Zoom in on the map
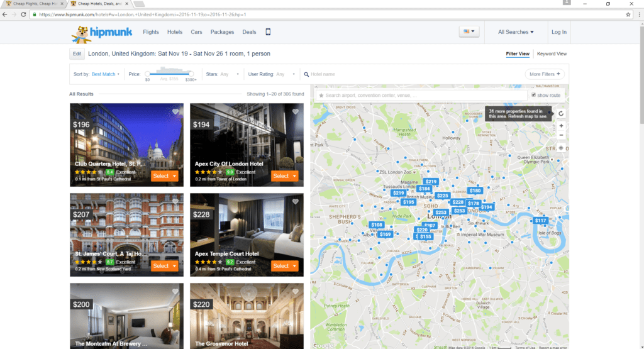This screenshot has width=644, height=349. pos(561,126)
